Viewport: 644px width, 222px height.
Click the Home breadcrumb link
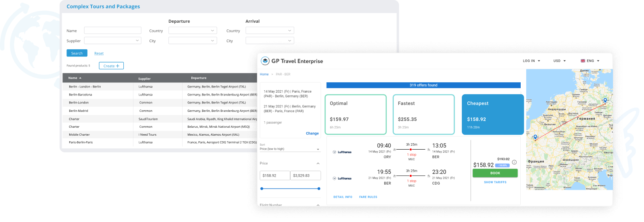coord(264,74)
